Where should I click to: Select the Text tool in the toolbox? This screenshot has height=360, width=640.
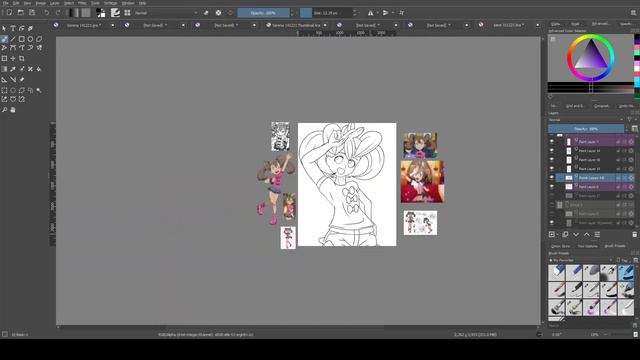(x=13, y=28)
